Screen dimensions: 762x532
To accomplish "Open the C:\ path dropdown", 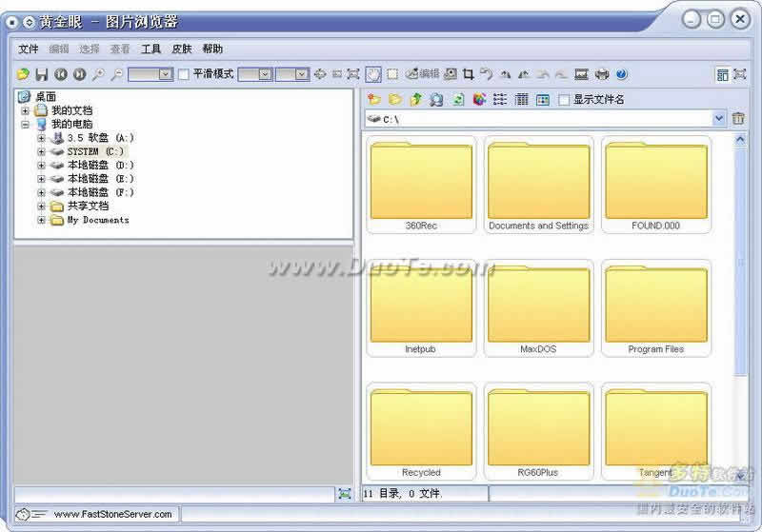I will [x=719, y=118].
